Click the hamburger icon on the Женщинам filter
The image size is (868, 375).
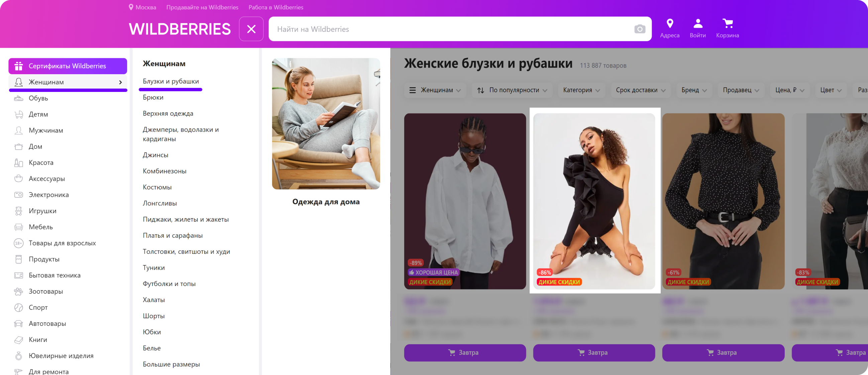click(x=413, y=90)
